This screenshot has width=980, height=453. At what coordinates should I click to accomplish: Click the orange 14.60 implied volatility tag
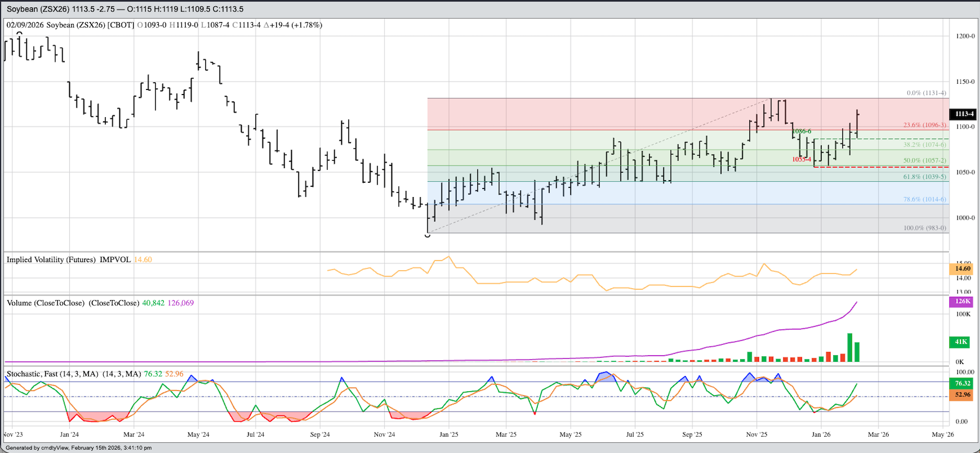pyautogui.click(x=962, y=269)
